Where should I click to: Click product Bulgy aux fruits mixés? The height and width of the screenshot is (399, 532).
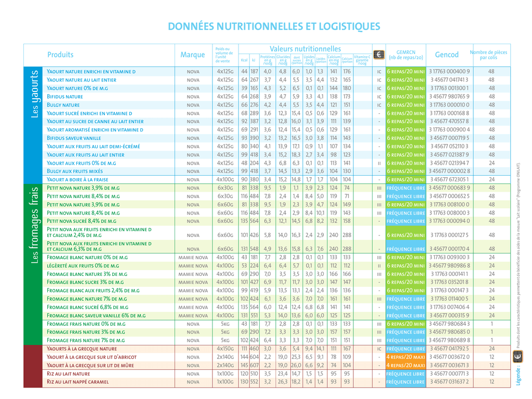[75, 171]
